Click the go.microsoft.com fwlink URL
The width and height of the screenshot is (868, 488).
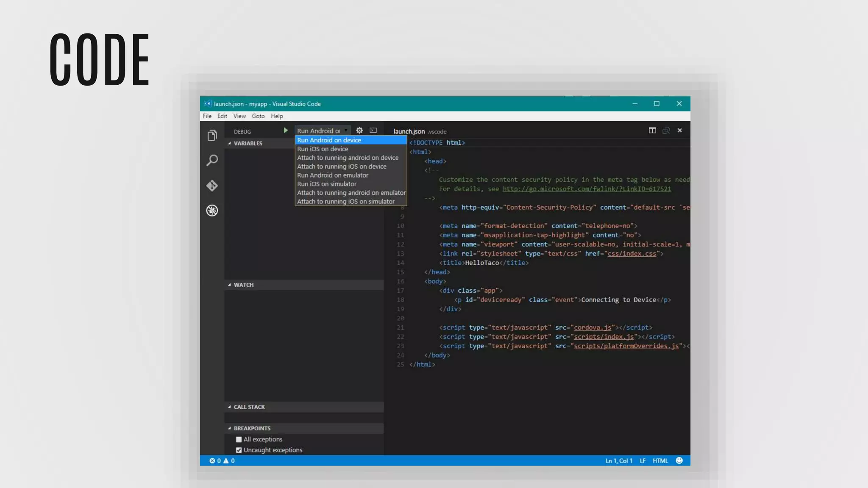(587, 189)
